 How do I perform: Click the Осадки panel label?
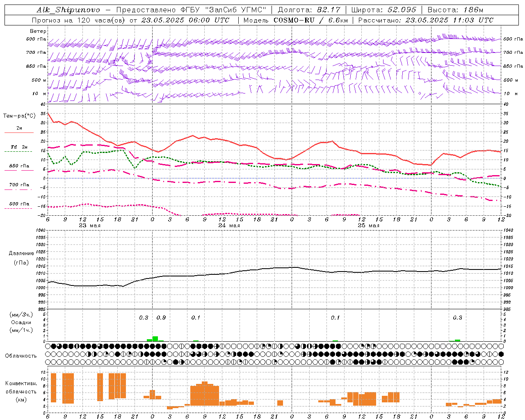point(21,322)
